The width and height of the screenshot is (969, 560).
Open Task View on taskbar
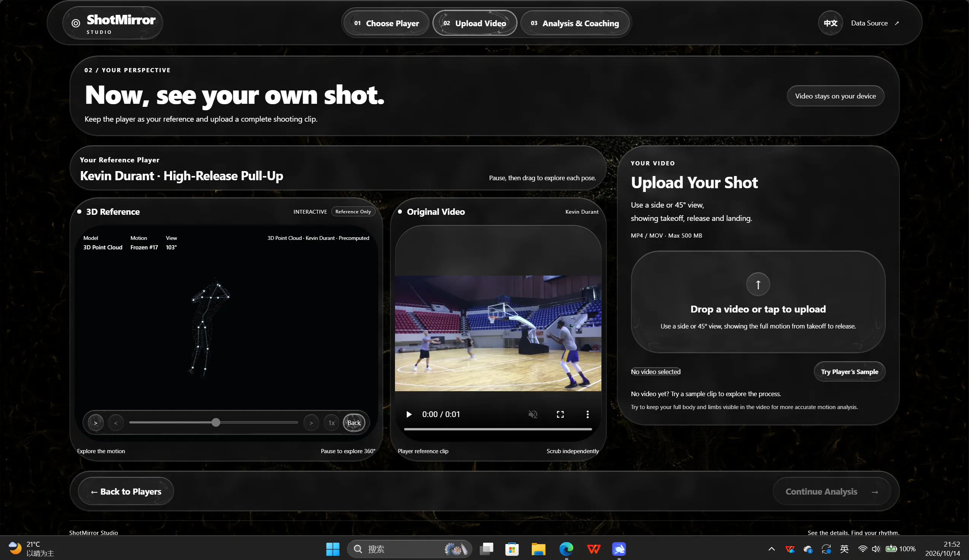487,549
